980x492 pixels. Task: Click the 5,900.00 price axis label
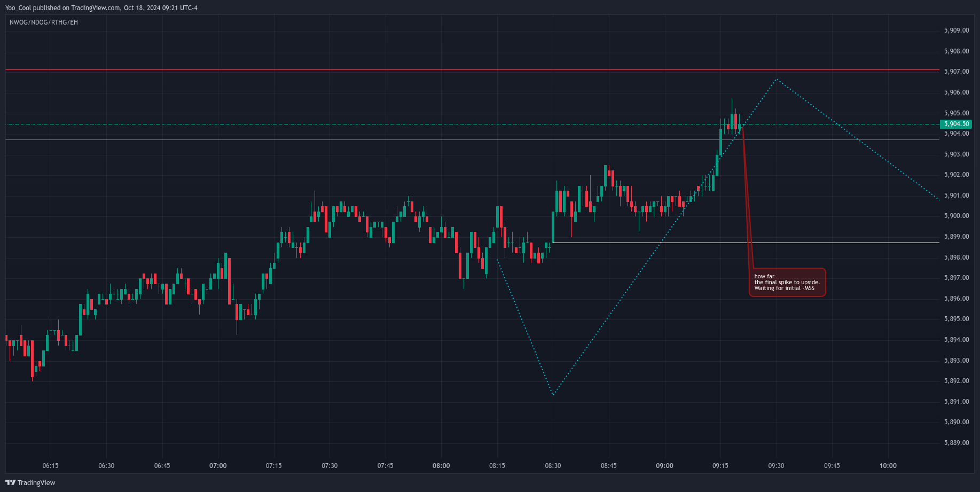957,216
